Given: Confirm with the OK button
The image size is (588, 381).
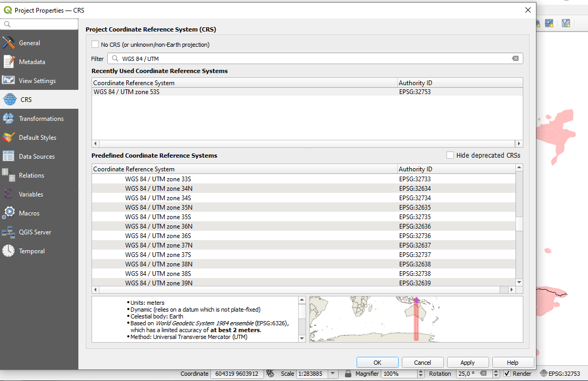Looking at the screenshot, I should [377, 362].
